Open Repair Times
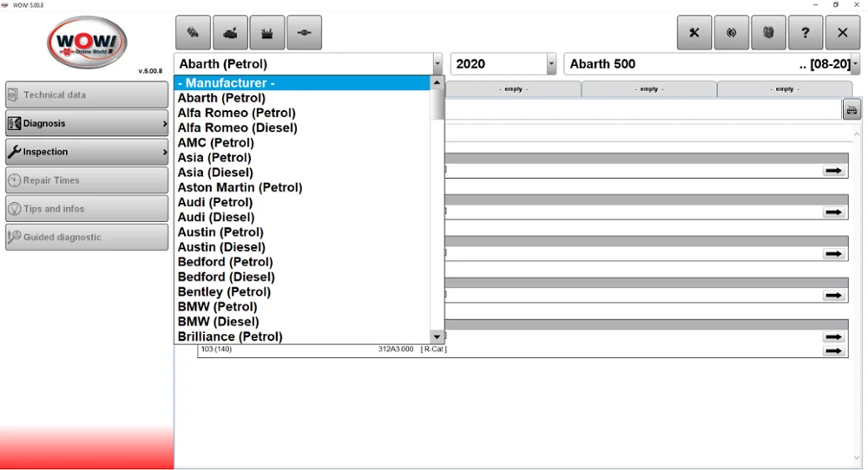Screen dimensions: 868x470 tap(87, 180)
